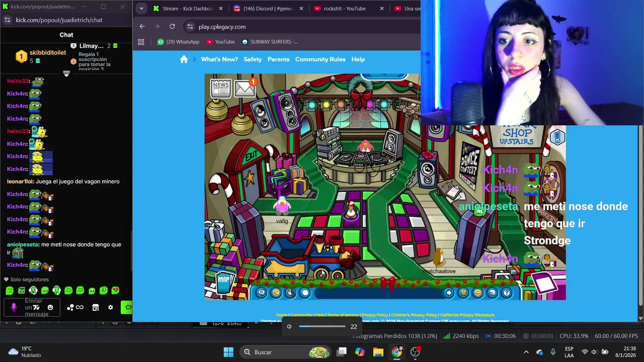644x362 pixels.
Task: Open California Privacy Disclosure footer link
Action: 467,315
